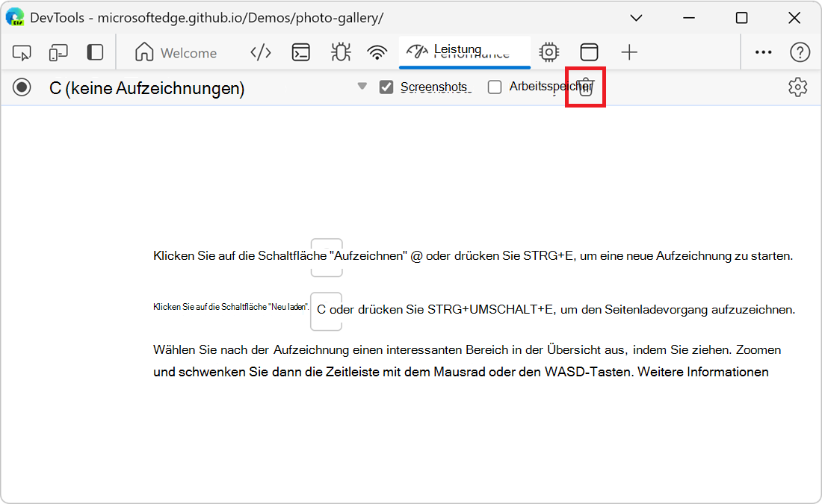Click the Aufzeichnen button in the instructions
Viewport: 822px width, 504px height.
pyautogui.click(x=327, y=258)
